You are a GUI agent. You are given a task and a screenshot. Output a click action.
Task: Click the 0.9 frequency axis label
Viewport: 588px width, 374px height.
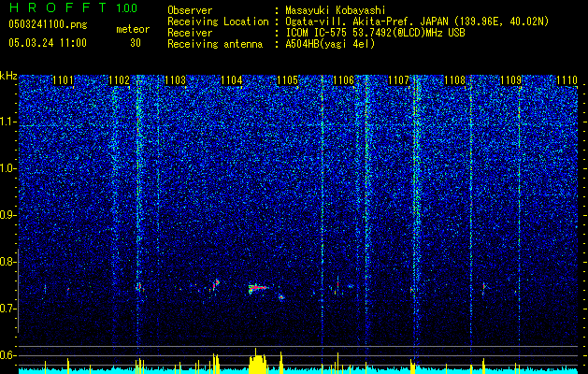tap(8, 215)
